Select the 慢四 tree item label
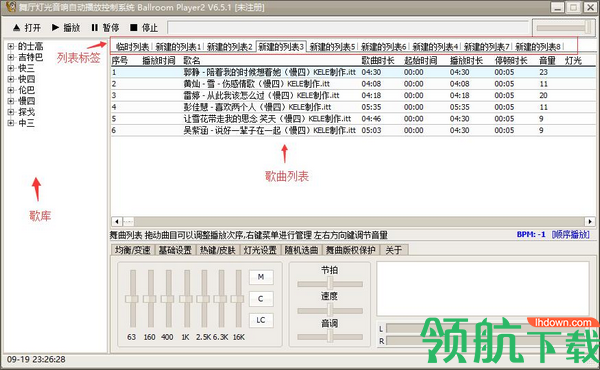The height and width of the screenshot is (370, 600). [x=26, y=101]
